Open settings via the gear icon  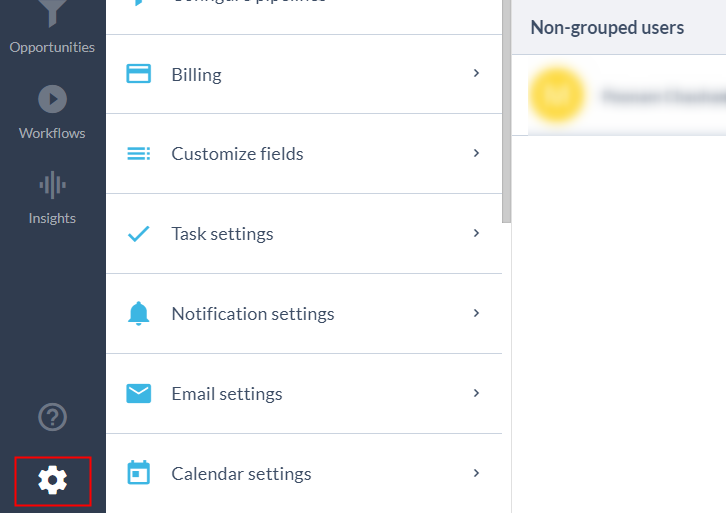point(52,481)
